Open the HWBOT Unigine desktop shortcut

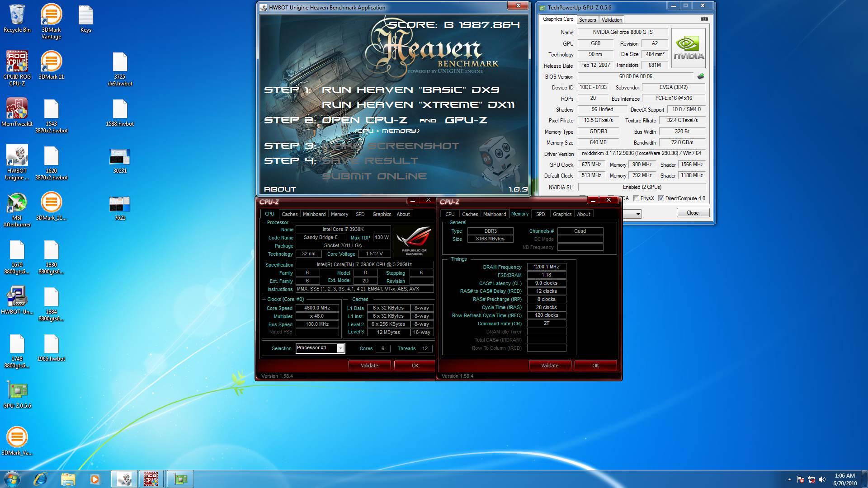click(x=17, y=163)
